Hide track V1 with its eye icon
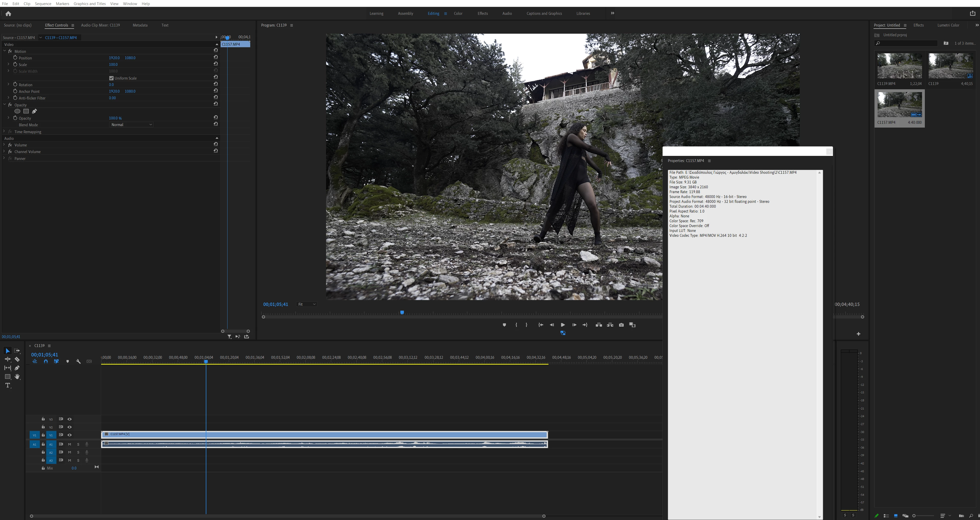 pos(70,435)
